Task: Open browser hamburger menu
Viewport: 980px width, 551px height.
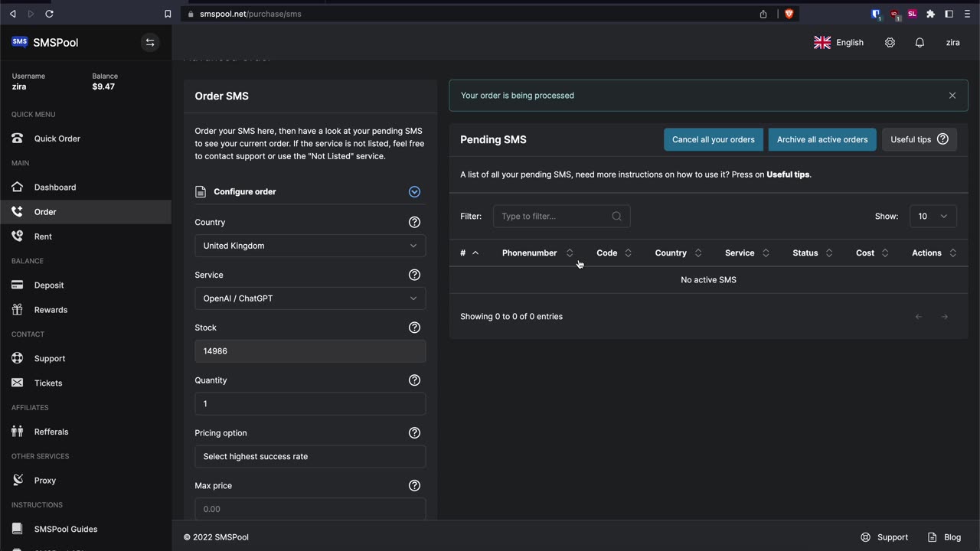Action: pos(967,14)
